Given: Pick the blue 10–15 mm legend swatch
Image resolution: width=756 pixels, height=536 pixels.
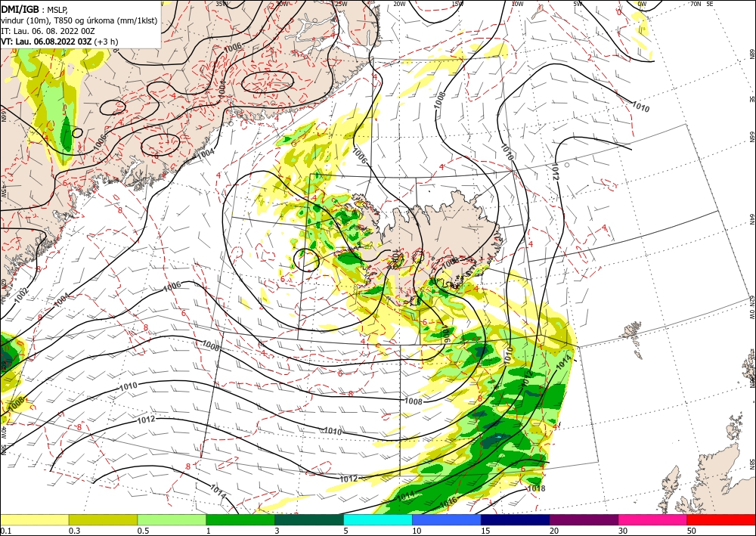Looking at the screenshot, I should tap(447, 519).
